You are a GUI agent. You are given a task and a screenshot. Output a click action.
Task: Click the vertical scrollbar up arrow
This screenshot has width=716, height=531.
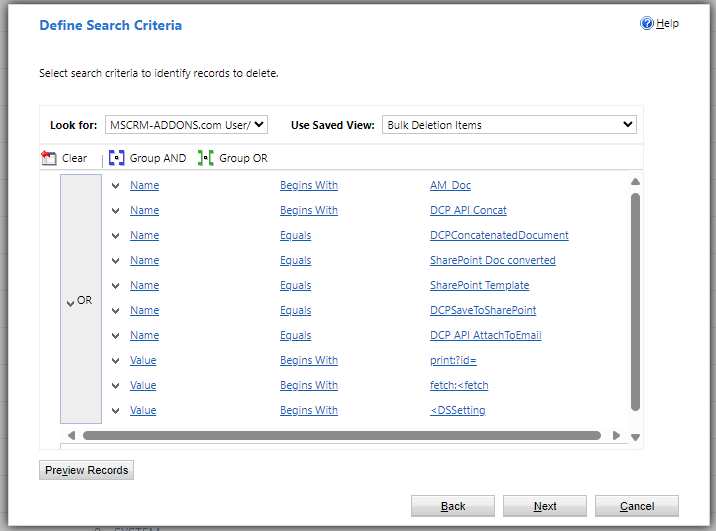tap(635, 182)
